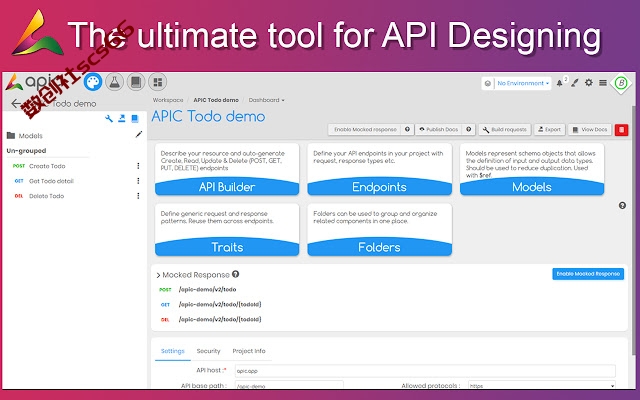Open the Dashboard breadcrumb dropdown
Viewport: 640px width, 400px height.
[x=267, y=100]
